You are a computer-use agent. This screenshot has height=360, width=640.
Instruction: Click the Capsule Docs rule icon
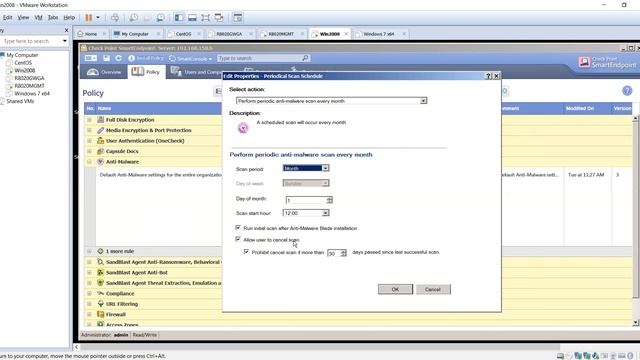(100, 151)
